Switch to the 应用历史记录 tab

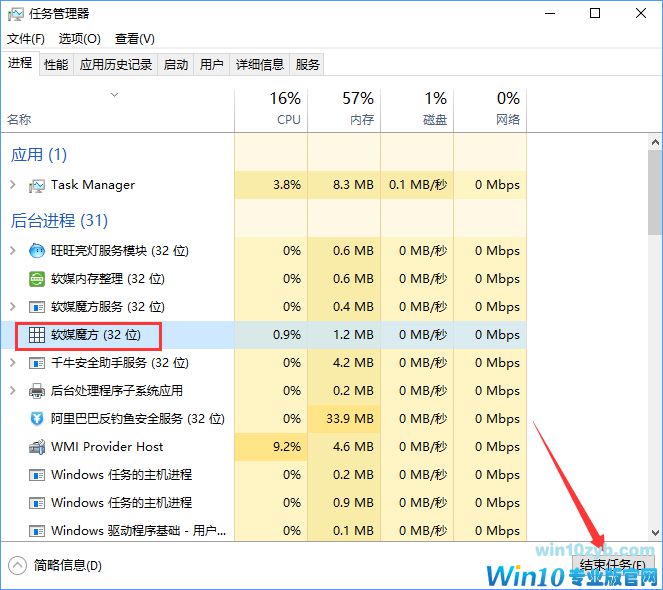(x=116, y=65)
